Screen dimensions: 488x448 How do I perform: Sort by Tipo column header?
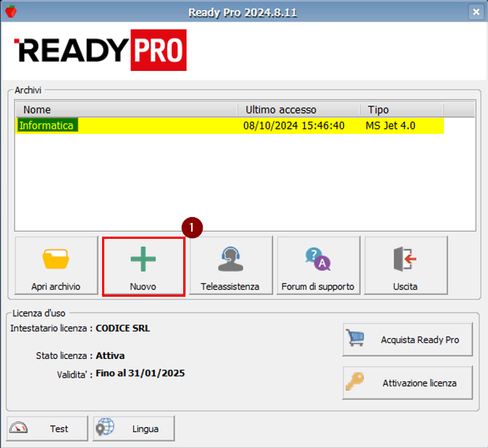[x=402, y=109]
